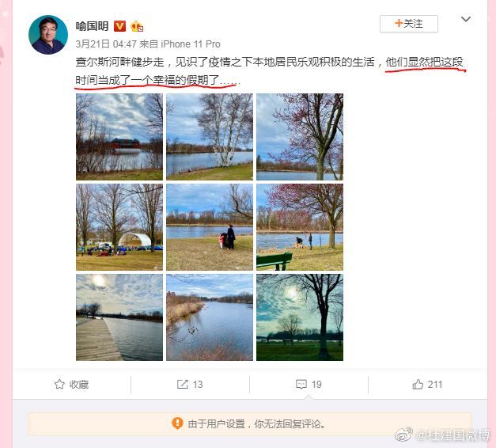Click the crown membership badge icon
This screenshot has height=448, width=496.
[137, 26]
